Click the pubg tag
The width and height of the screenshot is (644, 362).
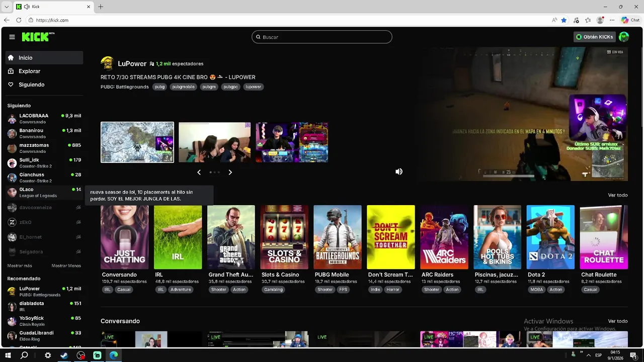(159, 86)
